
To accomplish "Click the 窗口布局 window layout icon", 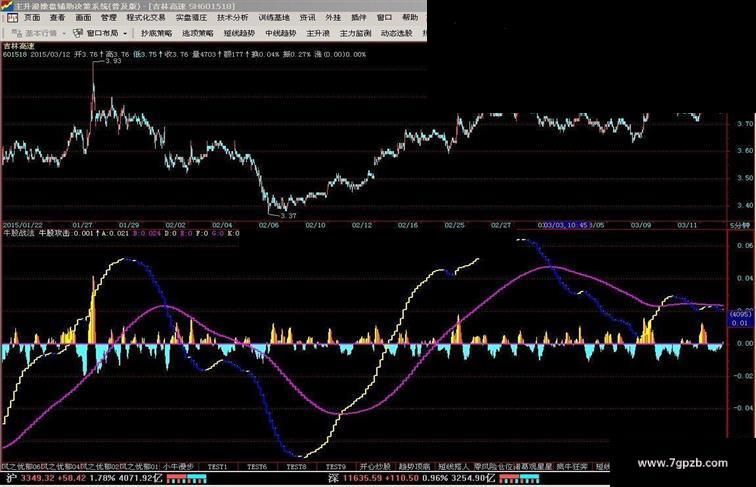I will (78, 33).
